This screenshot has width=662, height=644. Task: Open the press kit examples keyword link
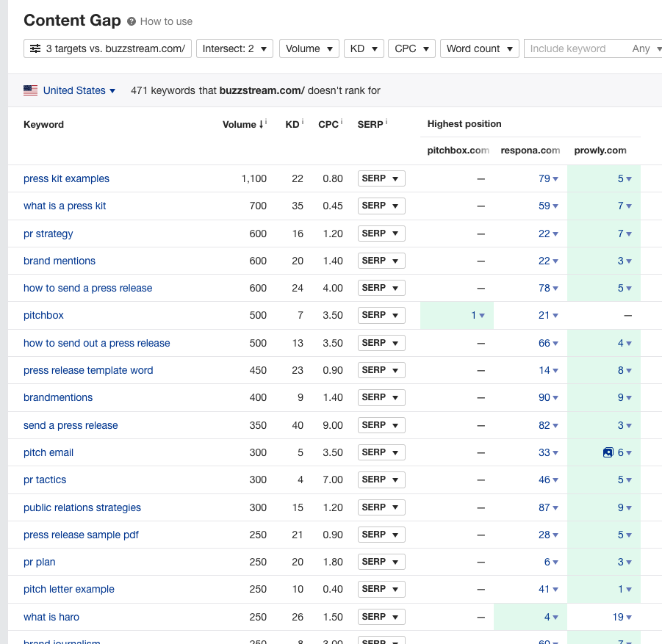click(66, 178)
